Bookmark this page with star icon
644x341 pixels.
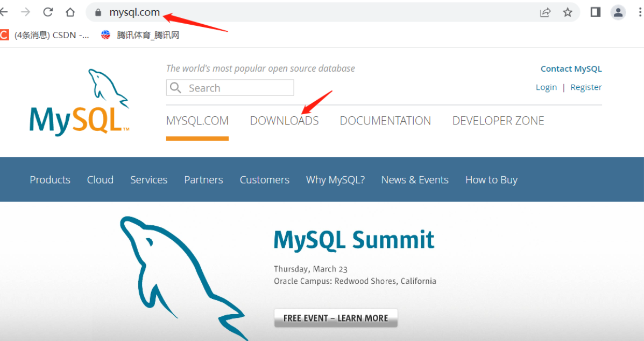pyautogui.click(x=568, y=12)
